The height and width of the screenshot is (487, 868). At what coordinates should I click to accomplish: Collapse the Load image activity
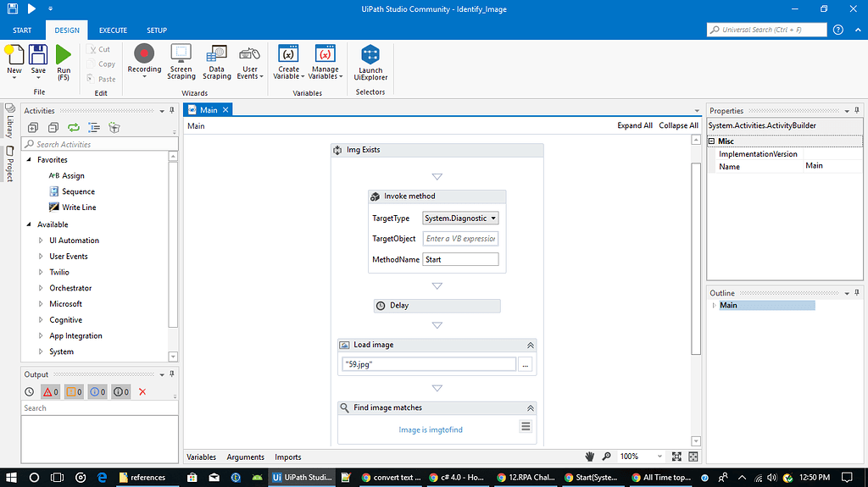tap(531, 345)
